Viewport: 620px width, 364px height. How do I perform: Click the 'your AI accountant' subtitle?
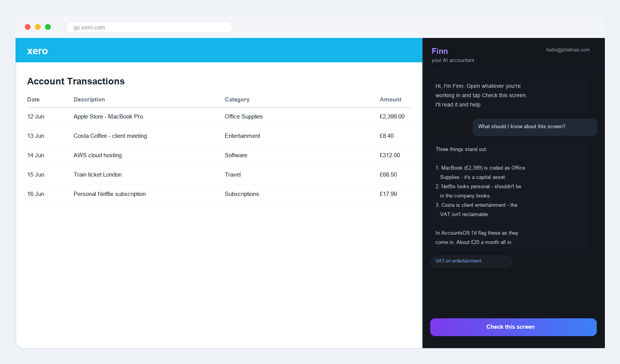click(453, 60)
